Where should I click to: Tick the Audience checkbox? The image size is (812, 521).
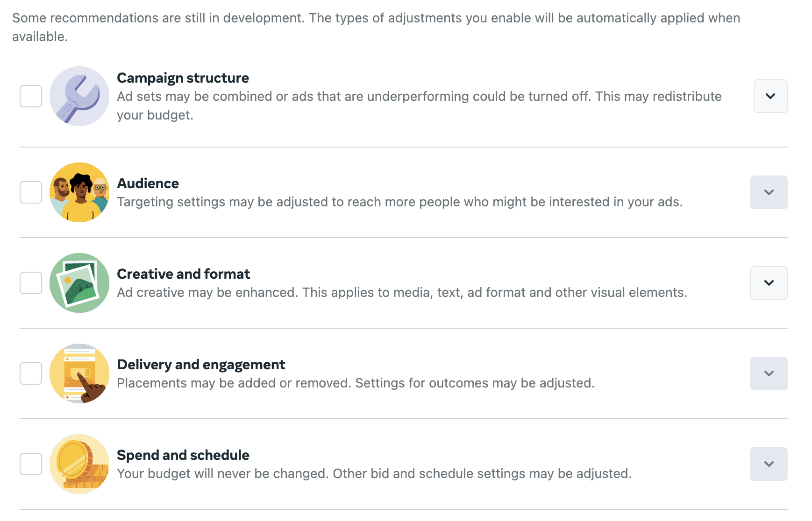click(31, 192)
